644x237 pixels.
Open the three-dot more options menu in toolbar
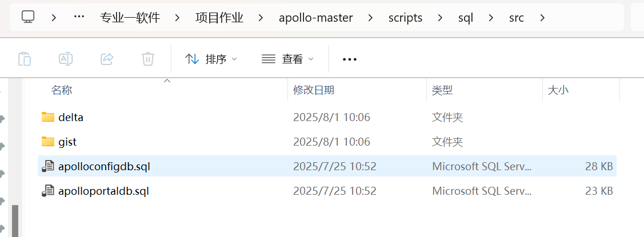[349, 59]
